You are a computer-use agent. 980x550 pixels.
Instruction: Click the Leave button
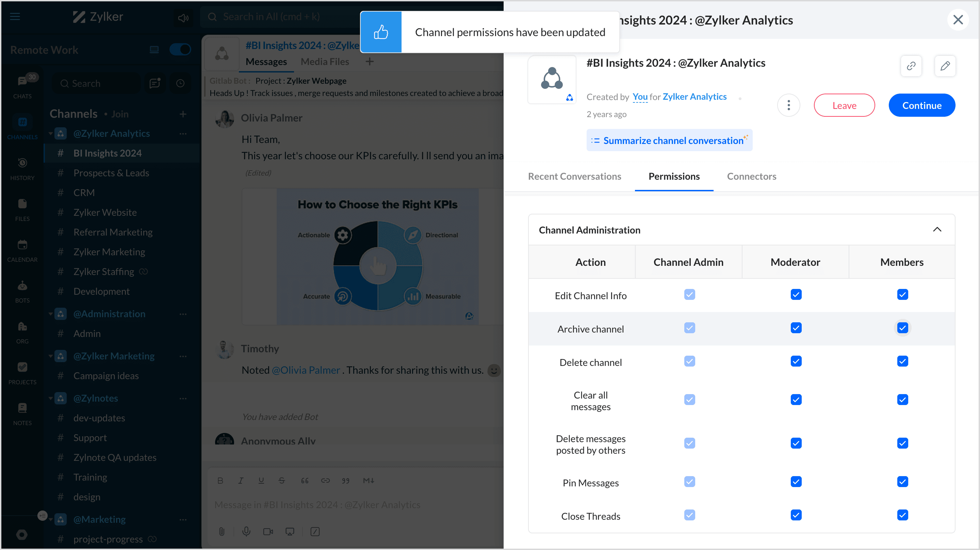[844, 106]
